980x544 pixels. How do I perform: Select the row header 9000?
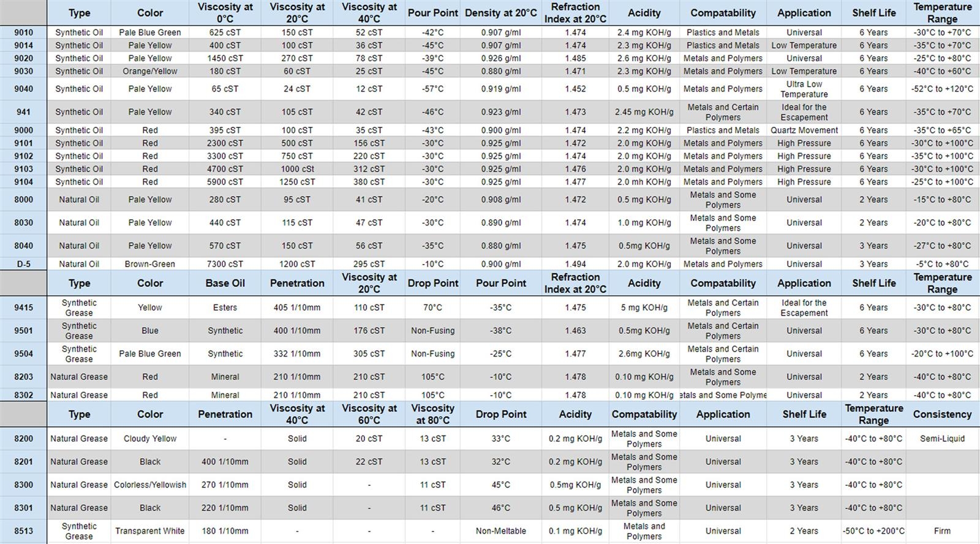(x=23, y=130)
